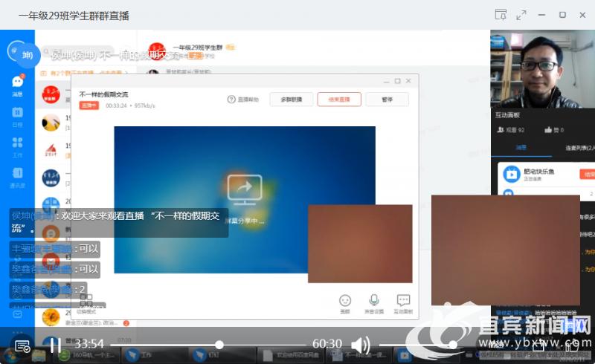Minimize the inner broadcast control window
The width and height of the screenshot is (595, 364).
[x=386, y=81]
